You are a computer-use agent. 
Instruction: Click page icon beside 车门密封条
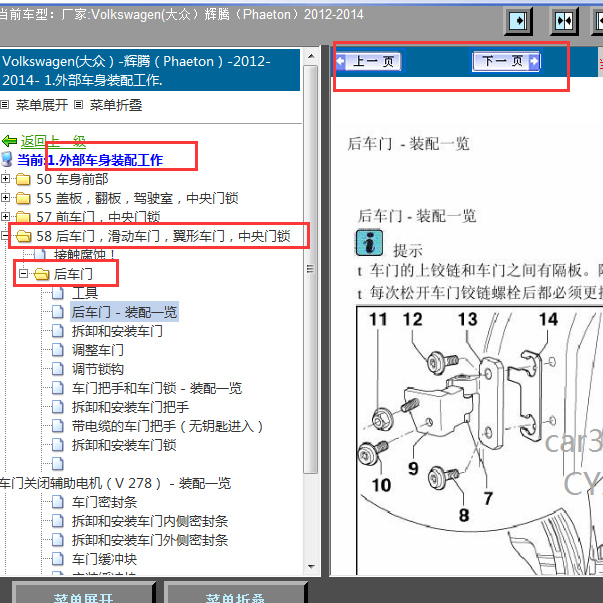(x=58, y=502)
